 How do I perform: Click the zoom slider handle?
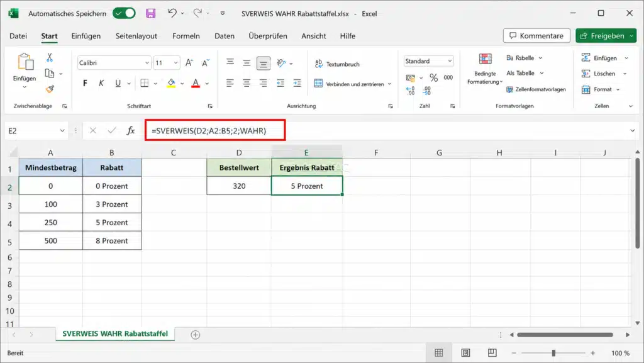pos(553,353)
